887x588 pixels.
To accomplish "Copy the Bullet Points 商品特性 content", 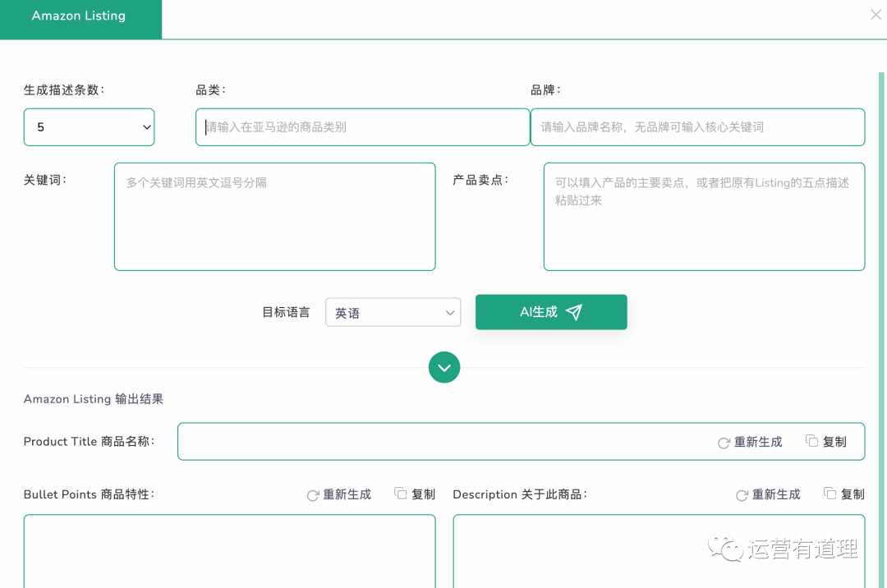I will 415,494.
